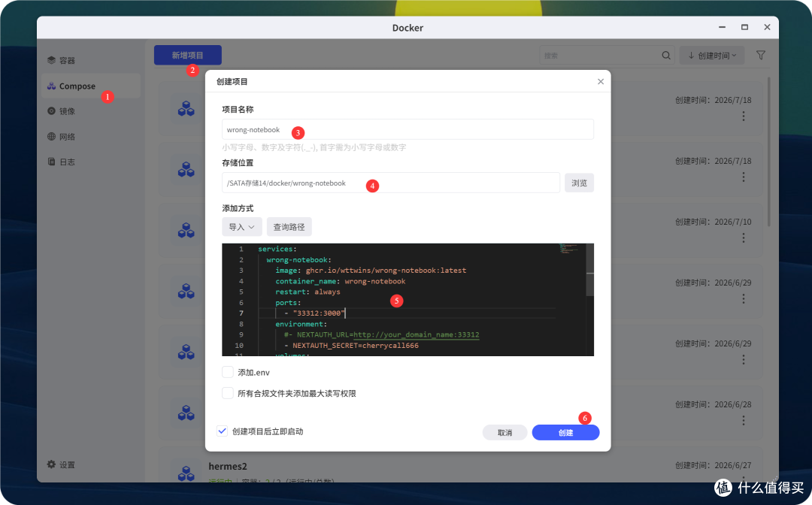Click compose cubes icon of 2026/7/10 project
Image resolution: width=812 pixels, height=505 pixels.
tap(186, 230)
